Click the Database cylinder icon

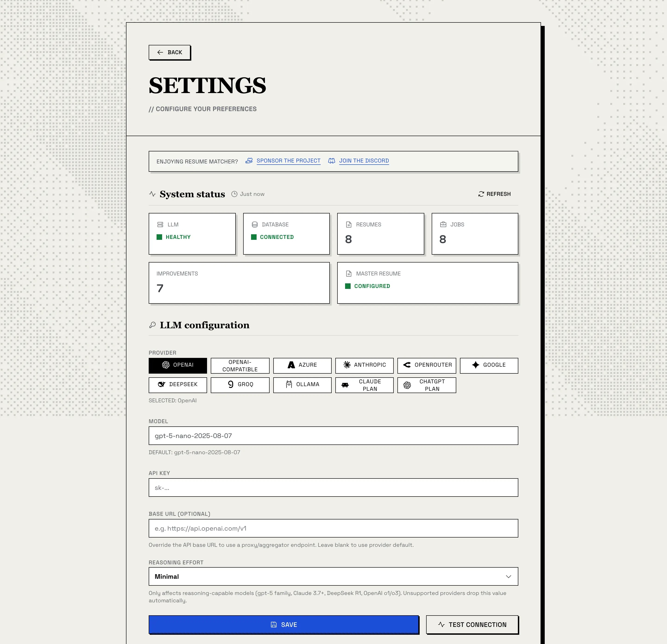point(255,225)
